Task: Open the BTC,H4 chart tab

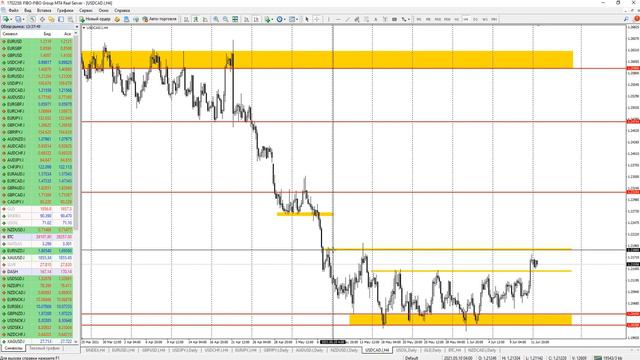Action: click(x=454, y=350)
